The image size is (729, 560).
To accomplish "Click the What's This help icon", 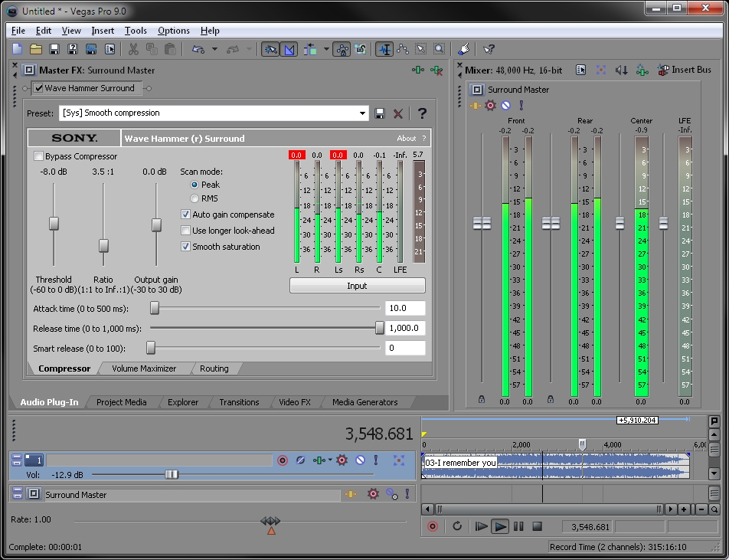I will tap(489, 49).
